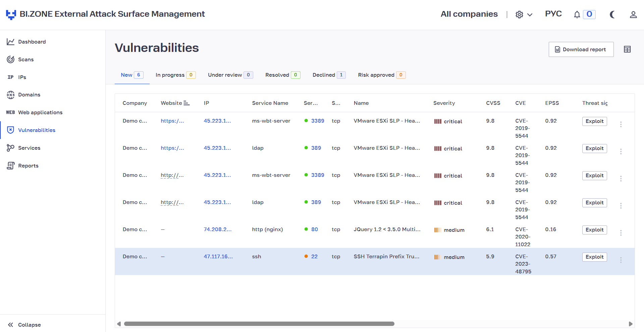Open the Reports document icon
644x332 pixels.
pyautogui.click(x=11, y=165)
